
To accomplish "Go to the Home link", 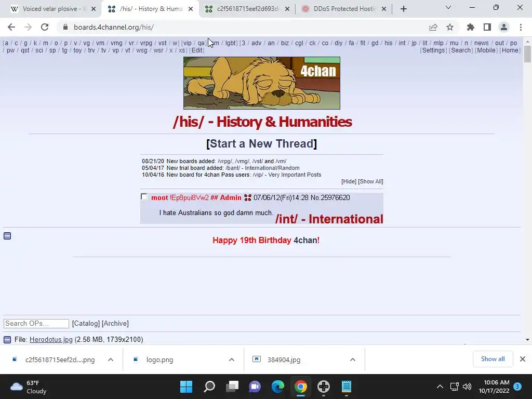I will pos(510,50).
